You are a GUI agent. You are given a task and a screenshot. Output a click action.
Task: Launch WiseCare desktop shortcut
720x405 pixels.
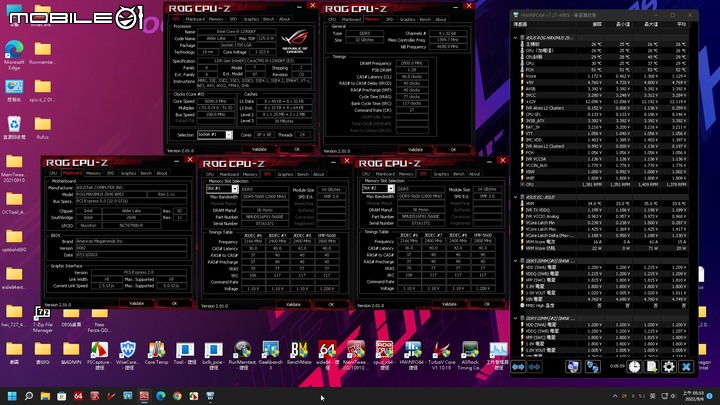point(128,354)
